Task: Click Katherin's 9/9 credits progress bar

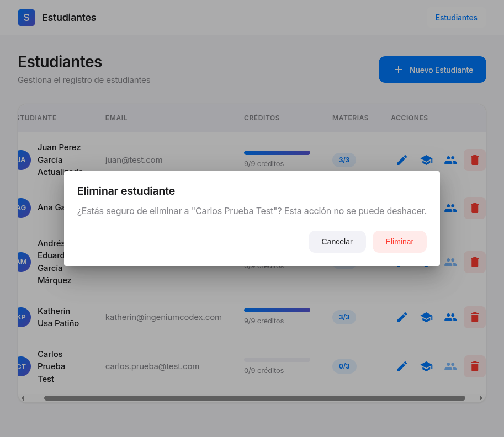Action: (x=277, y=310)
